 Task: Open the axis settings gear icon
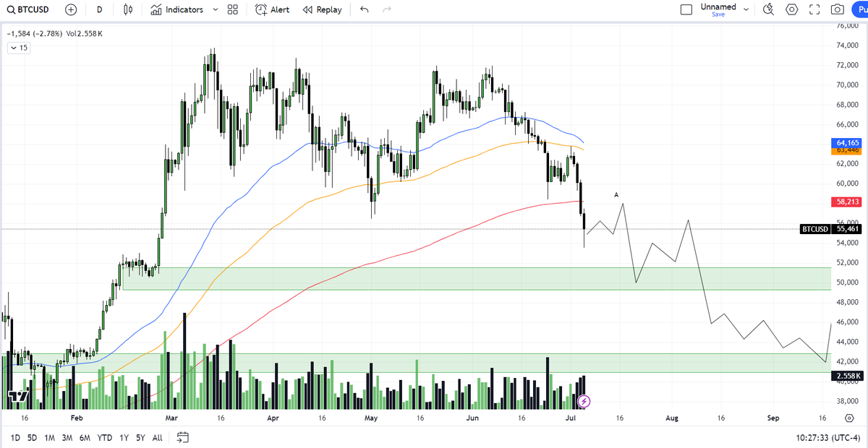[848, 418]
